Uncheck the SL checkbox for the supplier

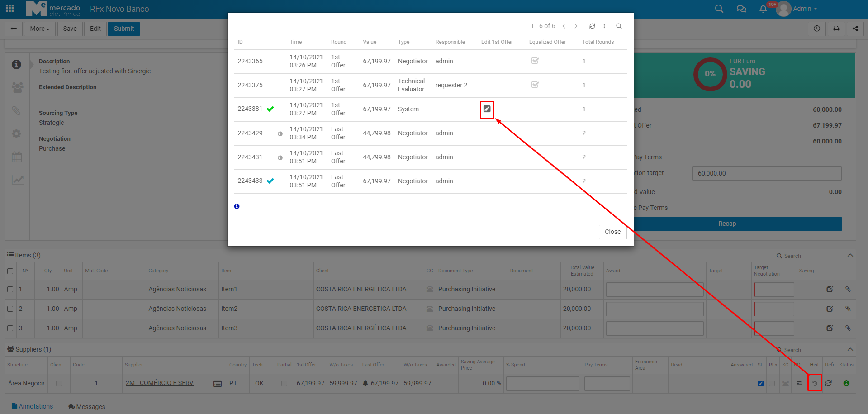760,383
